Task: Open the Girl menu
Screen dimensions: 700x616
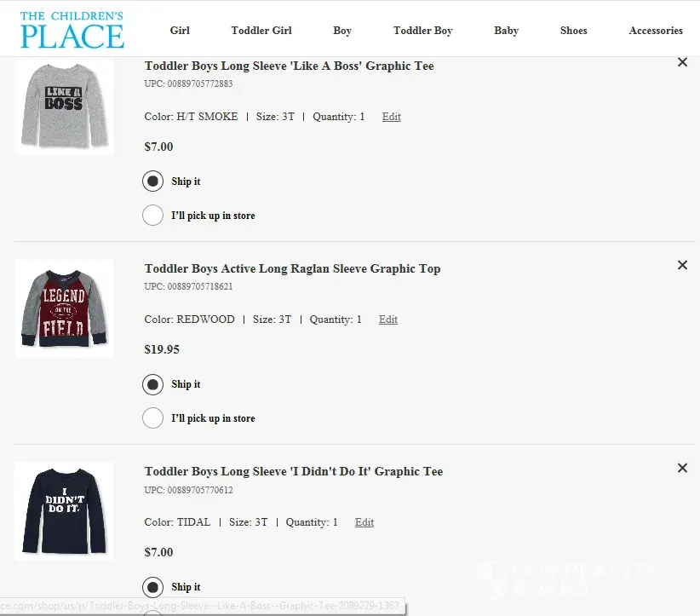Action: [x=180, y=31]
